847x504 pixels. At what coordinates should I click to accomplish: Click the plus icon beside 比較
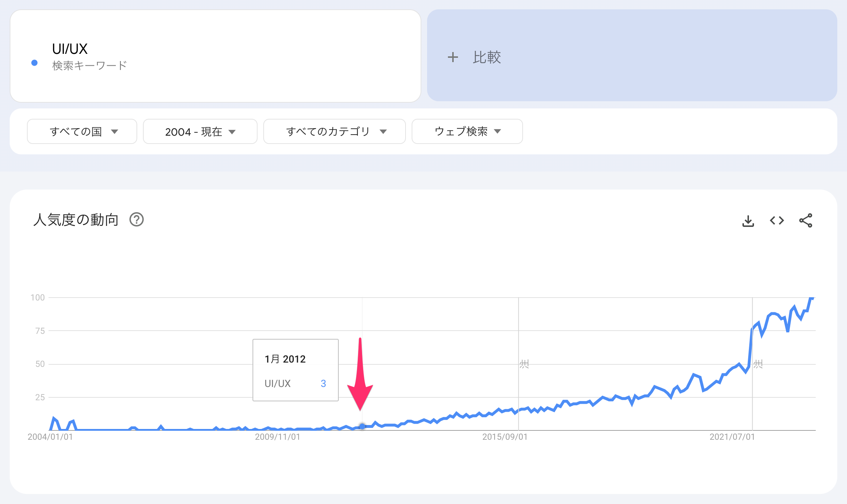tap(453, 57)
